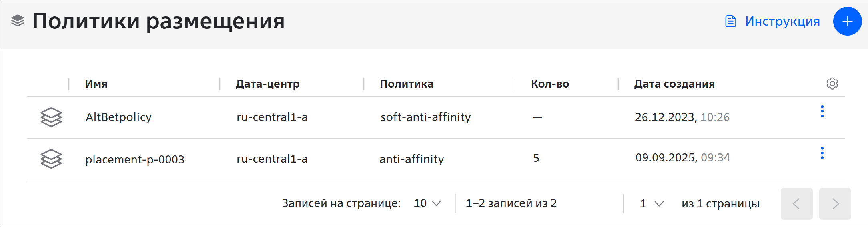Open the AltBetpolicy policy name

118,117
